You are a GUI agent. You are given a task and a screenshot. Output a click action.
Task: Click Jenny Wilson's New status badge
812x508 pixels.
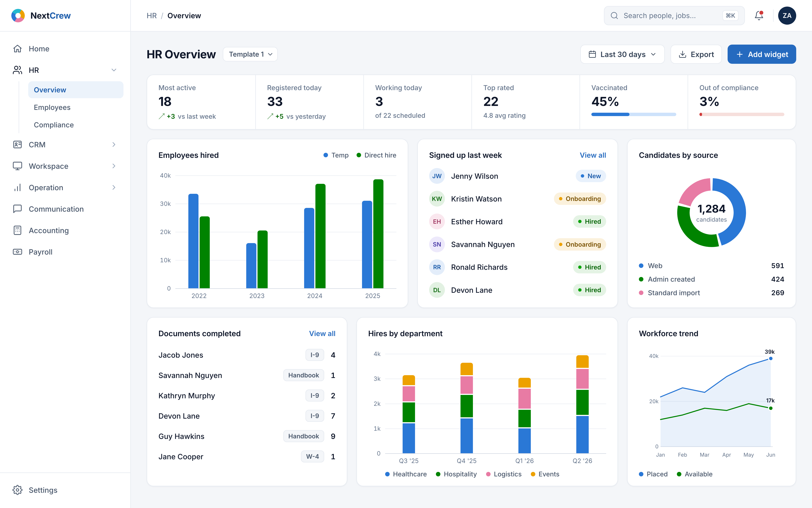(591, 176)
